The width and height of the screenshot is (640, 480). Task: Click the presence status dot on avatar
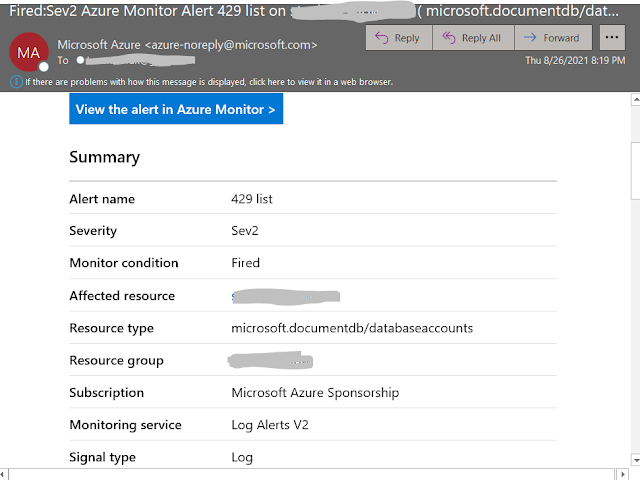click(x=43, y=65)
